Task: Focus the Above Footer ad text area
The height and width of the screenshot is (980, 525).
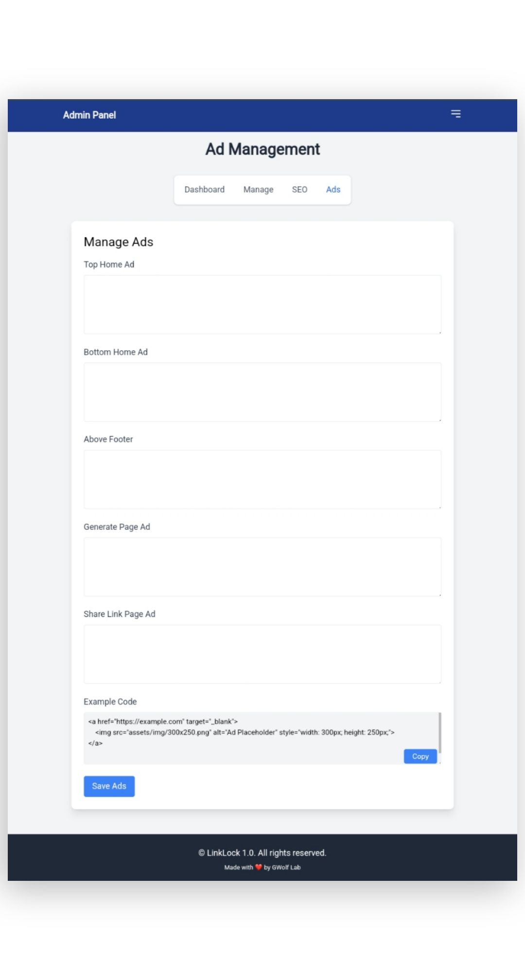Action: [x=262, y=480]
